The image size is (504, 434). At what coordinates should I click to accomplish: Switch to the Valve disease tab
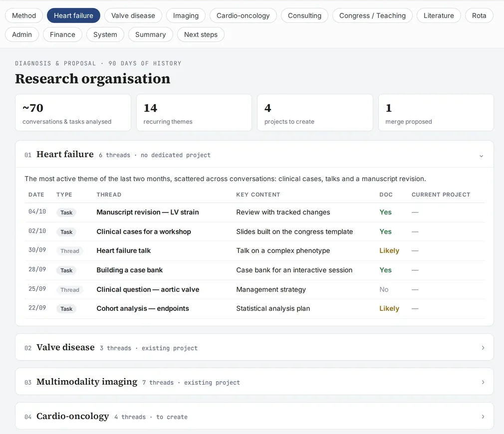(x=133, y=15)
